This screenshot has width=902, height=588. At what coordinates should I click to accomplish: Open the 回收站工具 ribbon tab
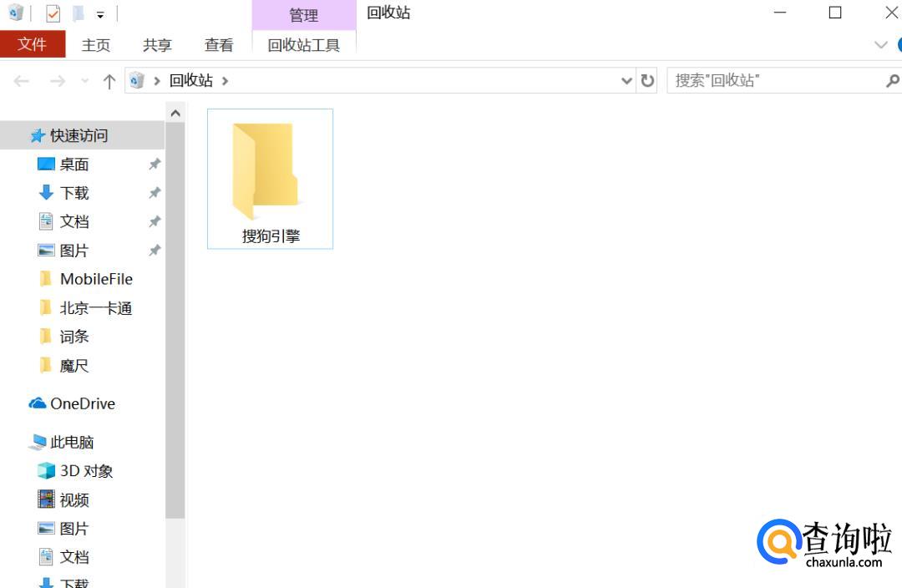304,45
